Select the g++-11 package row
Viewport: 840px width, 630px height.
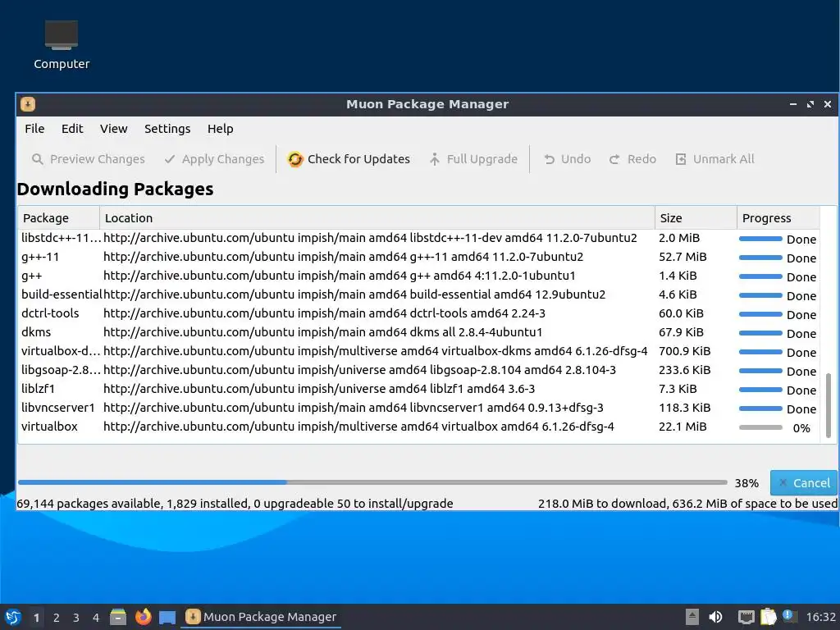(419, 257)
